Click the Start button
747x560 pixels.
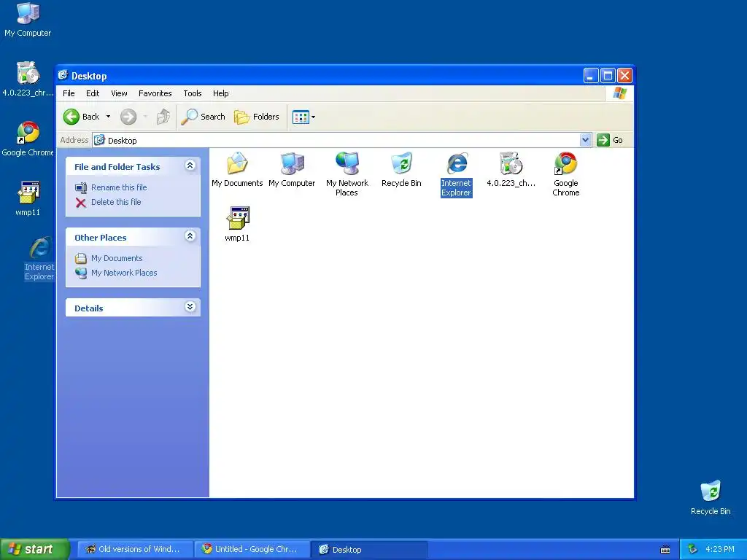35,549
